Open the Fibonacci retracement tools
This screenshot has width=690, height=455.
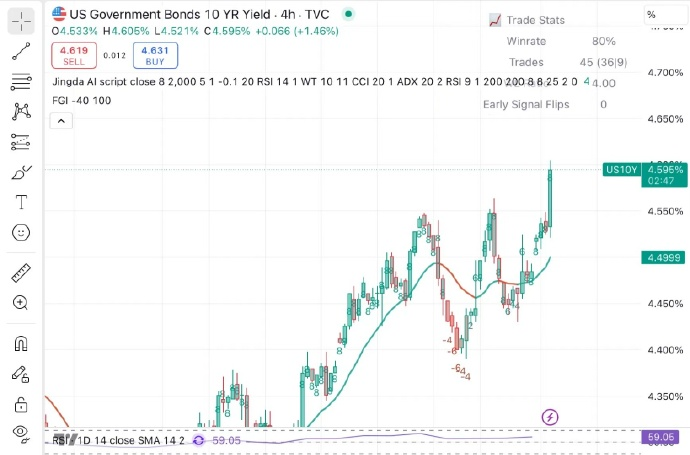tap(21, 81)
